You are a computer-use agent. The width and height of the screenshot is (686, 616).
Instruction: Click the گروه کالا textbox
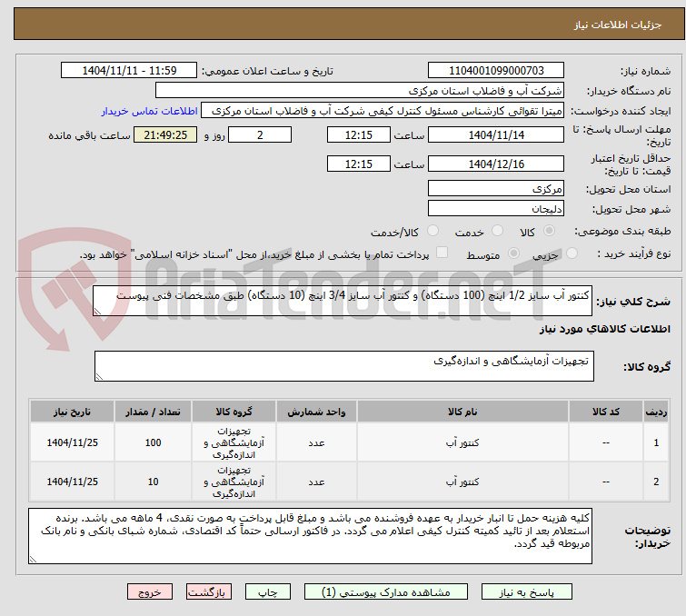click(343, 366)
